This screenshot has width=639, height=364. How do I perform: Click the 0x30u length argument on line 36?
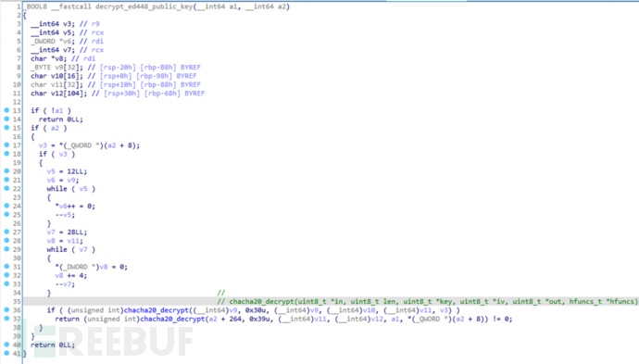pos(256,310)
